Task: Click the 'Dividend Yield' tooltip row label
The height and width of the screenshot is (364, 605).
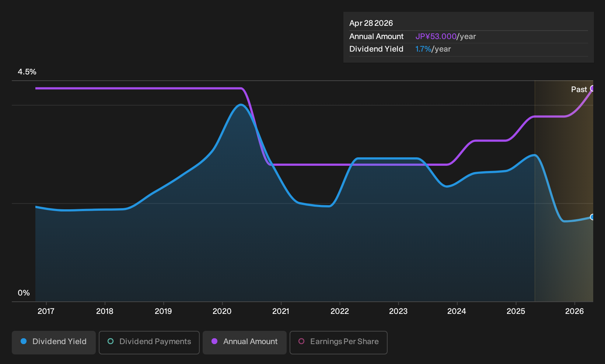Action: tap(376, 49)
